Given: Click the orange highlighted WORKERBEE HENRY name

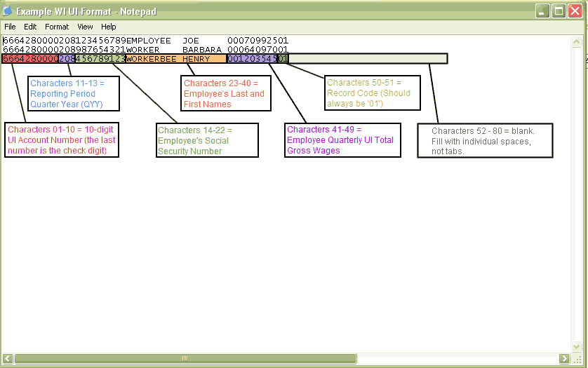Looking at the screenshot, I should point(175,59).
